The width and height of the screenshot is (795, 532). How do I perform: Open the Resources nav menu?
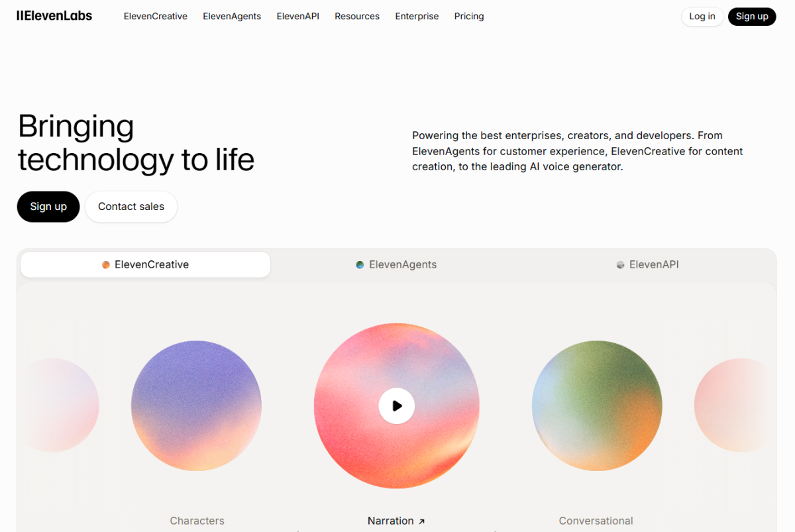coord(357,16)
